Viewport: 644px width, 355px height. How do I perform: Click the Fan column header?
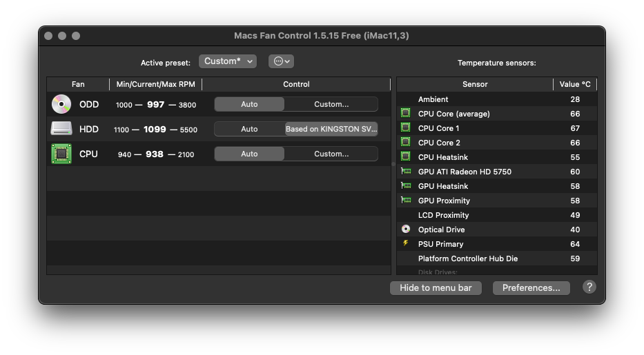78,84
